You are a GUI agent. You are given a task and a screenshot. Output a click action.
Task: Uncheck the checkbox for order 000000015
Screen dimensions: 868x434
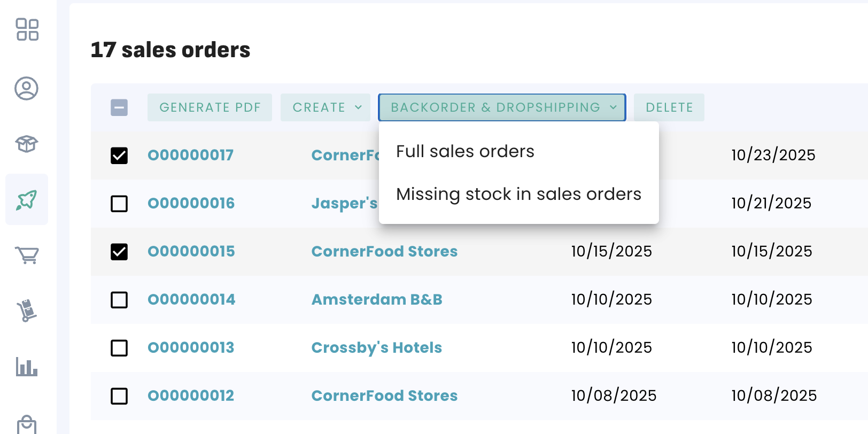tap(119, 252)
